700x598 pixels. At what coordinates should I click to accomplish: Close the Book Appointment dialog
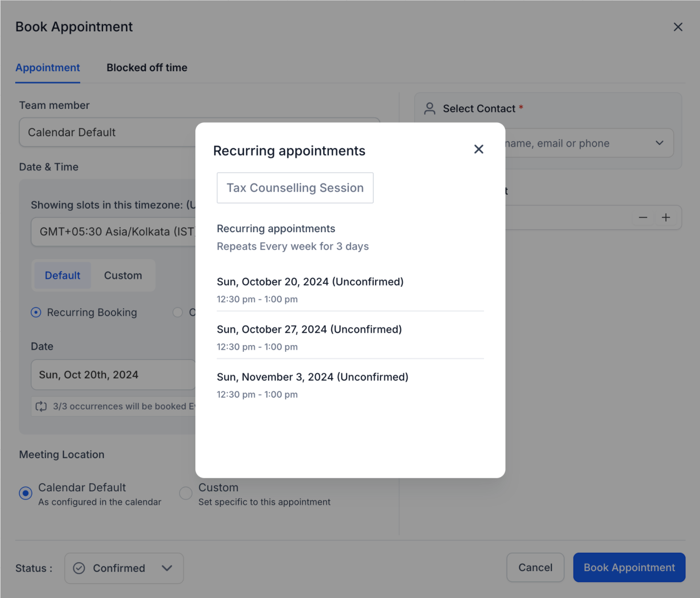678,27
